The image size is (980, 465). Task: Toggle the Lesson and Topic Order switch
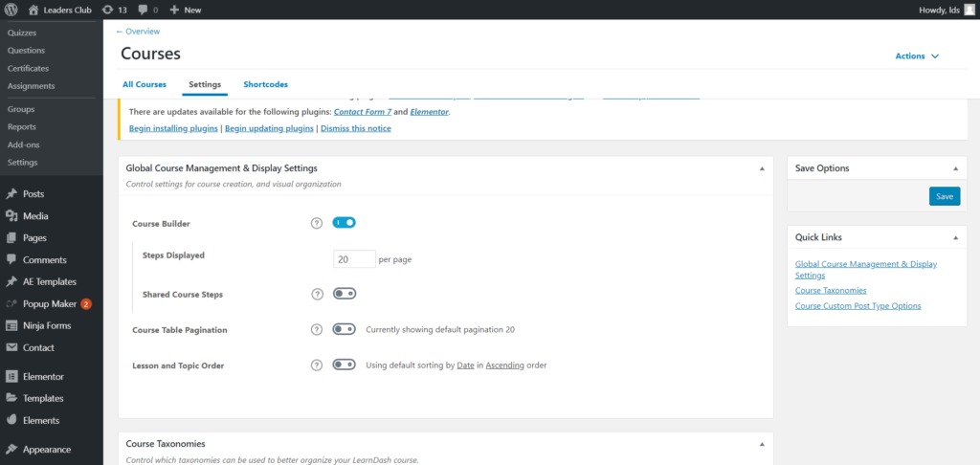[344, 365]
